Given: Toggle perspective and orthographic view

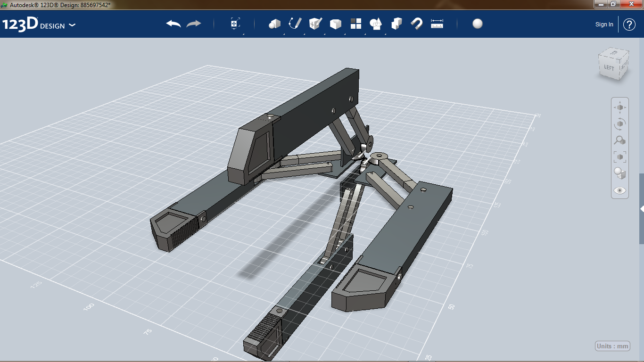Looking at the screenshot, I should (x=619, y=173).
